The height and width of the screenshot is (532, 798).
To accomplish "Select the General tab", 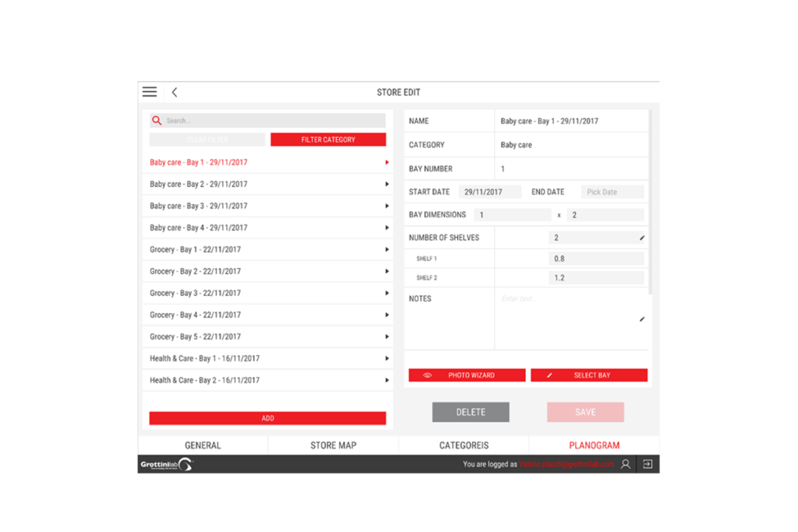I will [x=203, y=445].
